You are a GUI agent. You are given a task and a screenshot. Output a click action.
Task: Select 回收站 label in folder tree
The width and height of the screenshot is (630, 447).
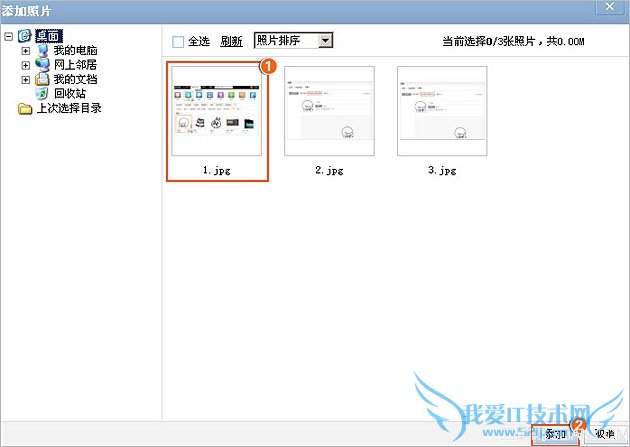70,94
